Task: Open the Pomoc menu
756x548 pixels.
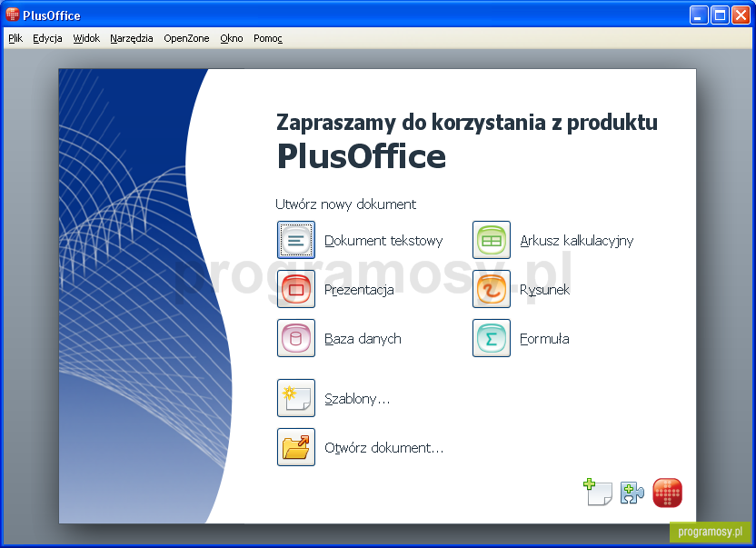Action: [268, 38]
